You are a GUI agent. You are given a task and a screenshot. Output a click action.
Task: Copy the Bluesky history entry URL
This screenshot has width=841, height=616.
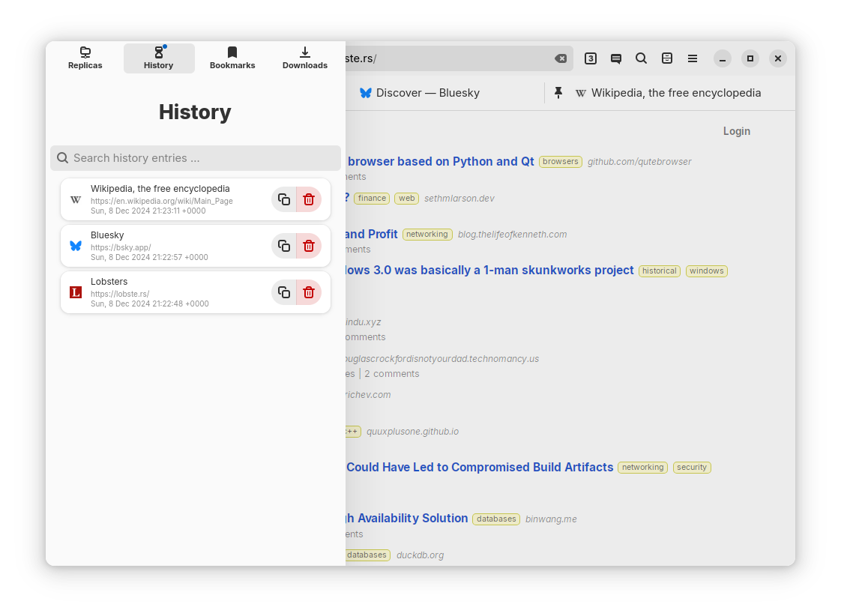(x=284, y=246)
